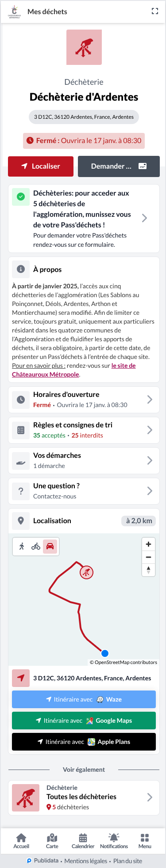Click the red Localiser button

(x=41, y=166)
